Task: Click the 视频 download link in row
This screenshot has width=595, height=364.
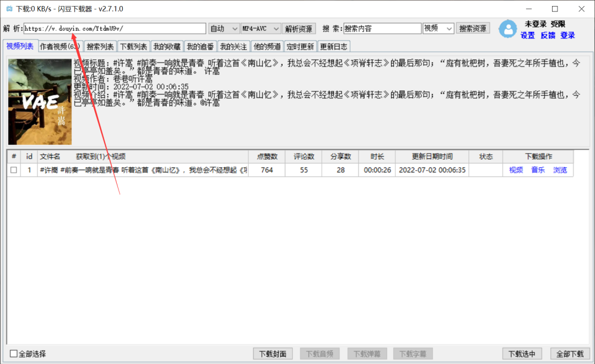Action: pos(516,170)
